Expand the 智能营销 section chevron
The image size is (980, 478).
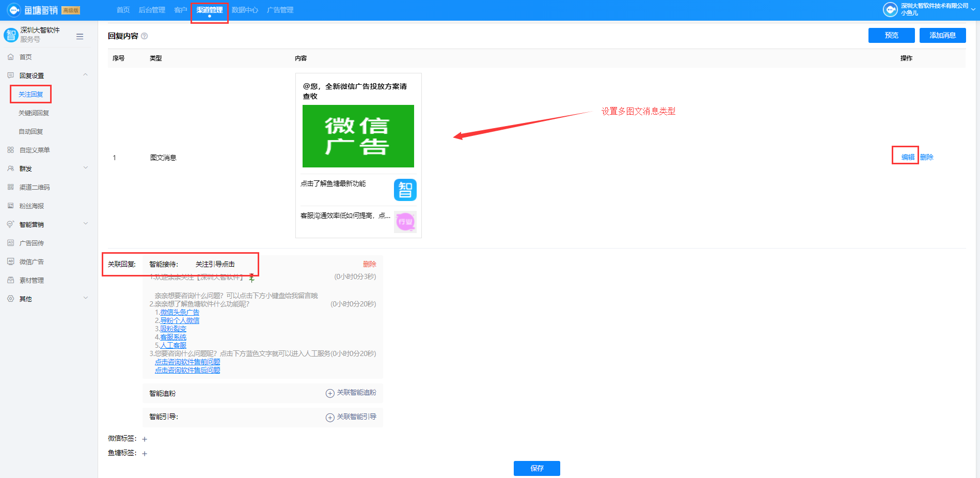(86, 224)
